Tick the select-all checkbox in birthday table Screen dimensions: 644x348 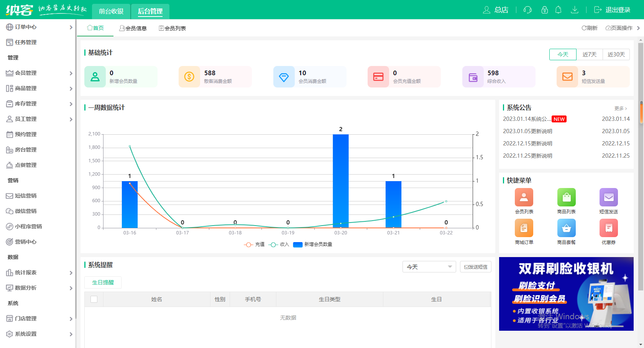(x=94, y=299)
